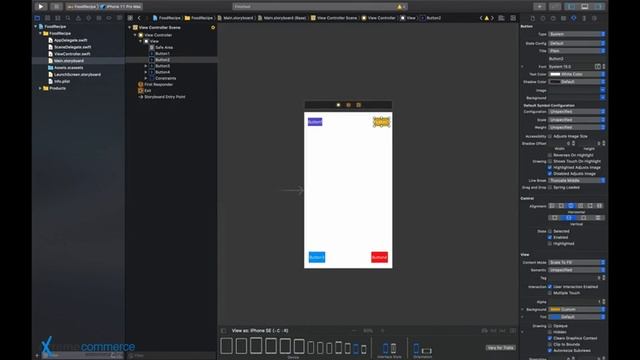Open the File inspector tab icon
This screenshot has height=360, width=640.
click(533, 18)
